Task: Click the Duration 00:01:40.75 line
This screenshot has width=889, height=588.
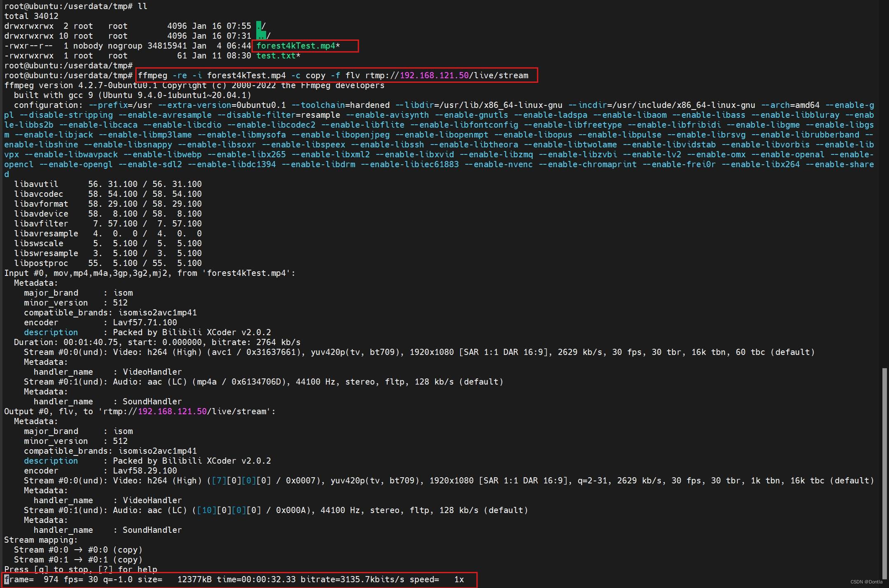Action: coord(157,342)
